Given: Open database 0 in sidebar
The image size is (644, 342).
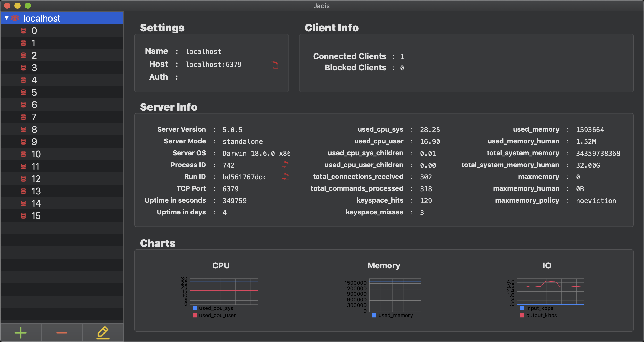Looking at the screenshot, I should 62,31.
